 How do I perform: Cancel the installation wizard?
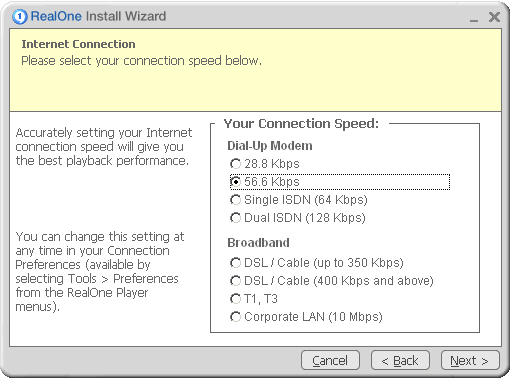pos(330,360)
